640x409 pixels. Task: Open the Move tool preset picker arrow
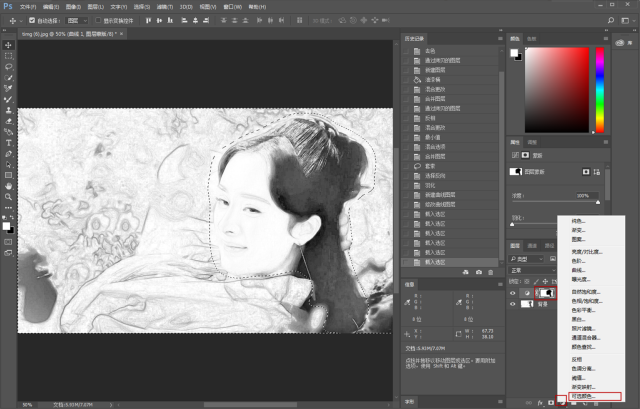pyautogui.click(x=21, y=21)
